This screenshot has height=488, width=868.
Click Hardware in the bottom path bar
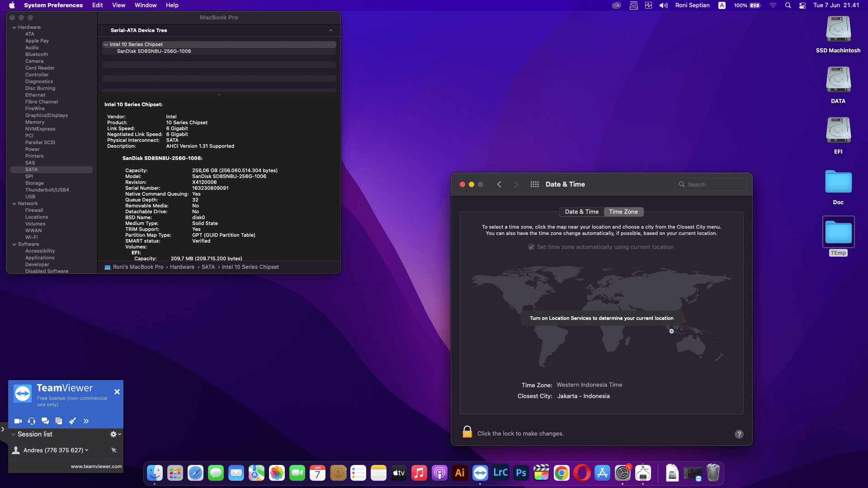click(x=182, y=267)
